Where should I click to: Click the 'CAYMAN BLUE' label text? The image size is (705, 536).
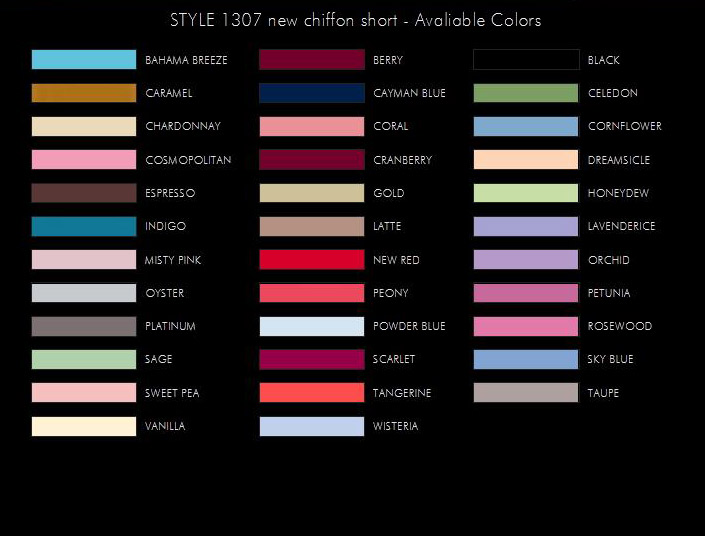tap(409, 93)
